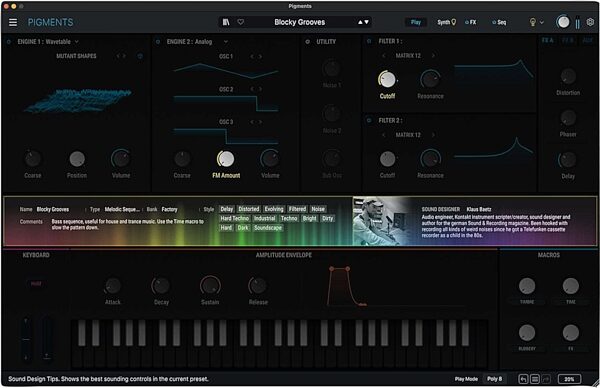Switch to the FX tab
Image resolution: width=600 pixels, height=388 pixels.
click(x=473, y=22)
